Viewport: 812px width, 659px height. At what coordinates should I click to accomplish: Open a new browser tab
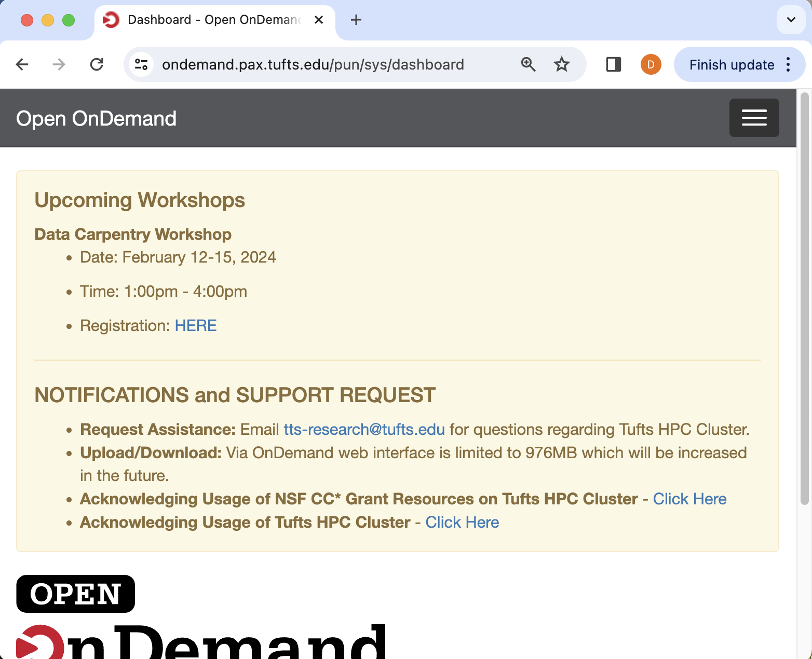[x=356, y=20]
